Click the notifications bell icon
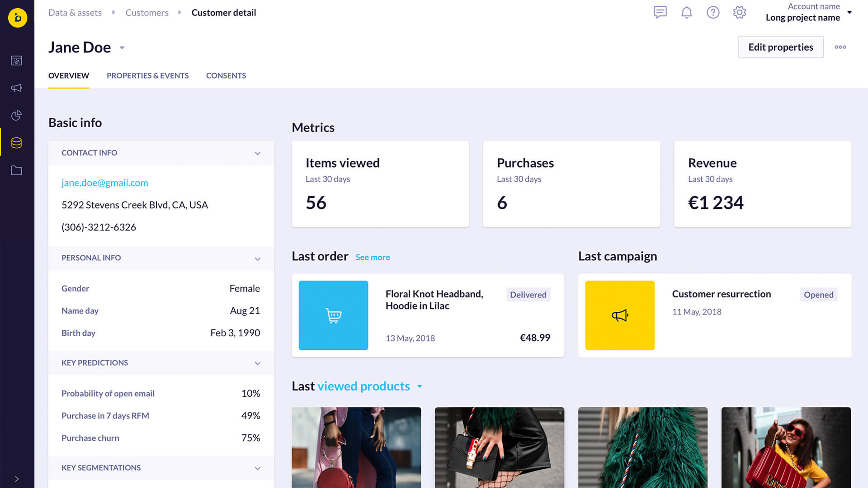The width and height of the screenshot is (868, 488). pos(686,12)
